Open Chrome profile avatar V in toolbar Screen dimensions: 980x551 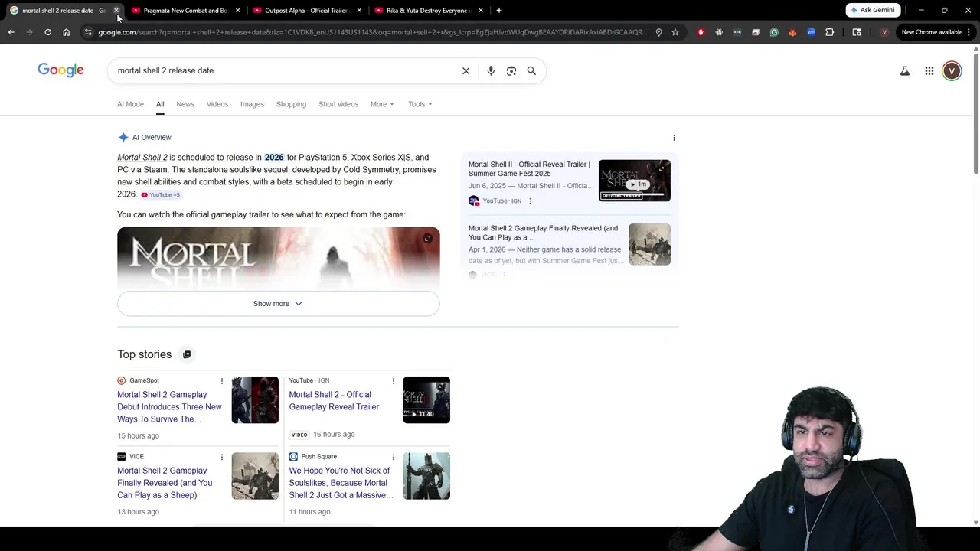[x=884, y=32]
